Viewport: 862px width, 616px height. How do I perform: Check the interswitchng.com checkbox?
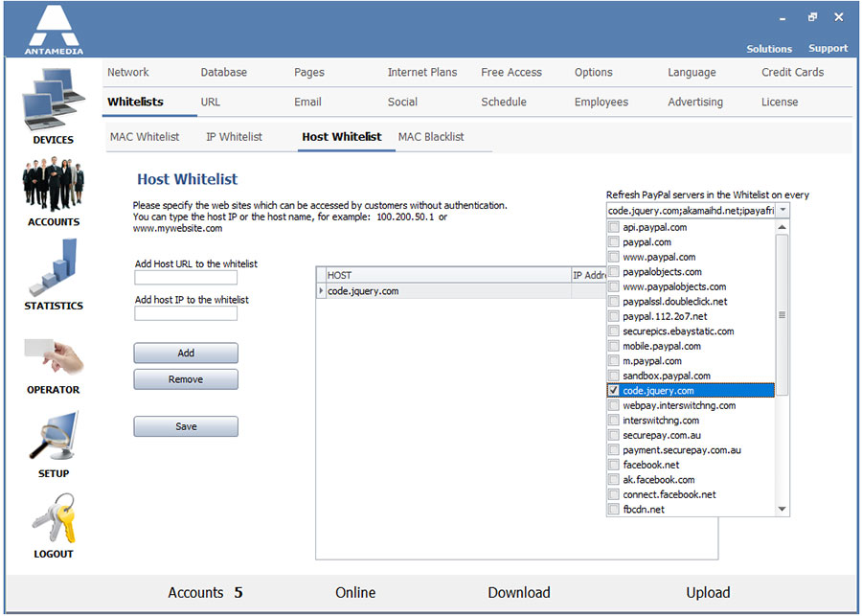pos(614,421)
